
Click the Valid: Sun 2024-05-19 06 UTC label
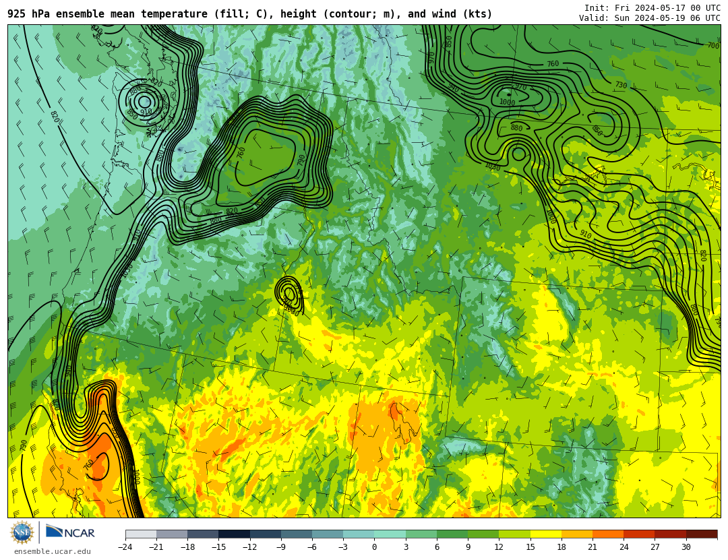(x=650, y=18)
